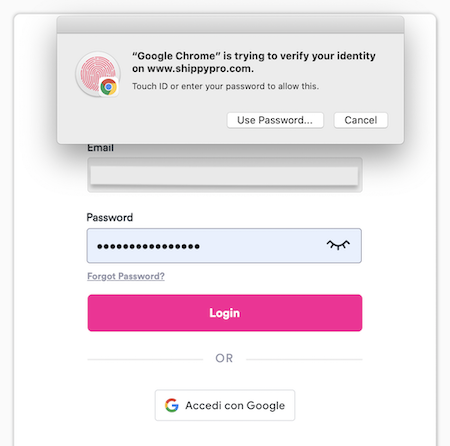Focus the Email input field
Screen dimensions: 450x446
(225, 175)
